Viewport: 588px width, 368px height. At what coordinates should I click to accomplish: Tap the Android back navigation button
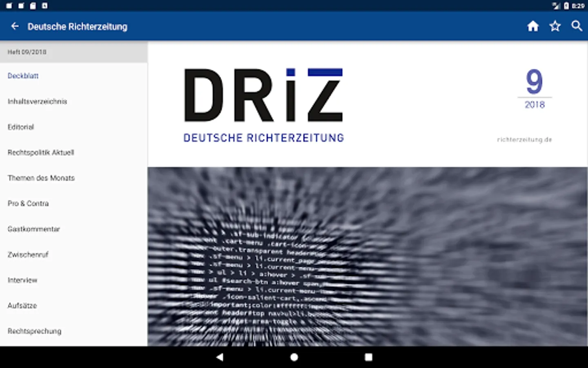(220, 357)
